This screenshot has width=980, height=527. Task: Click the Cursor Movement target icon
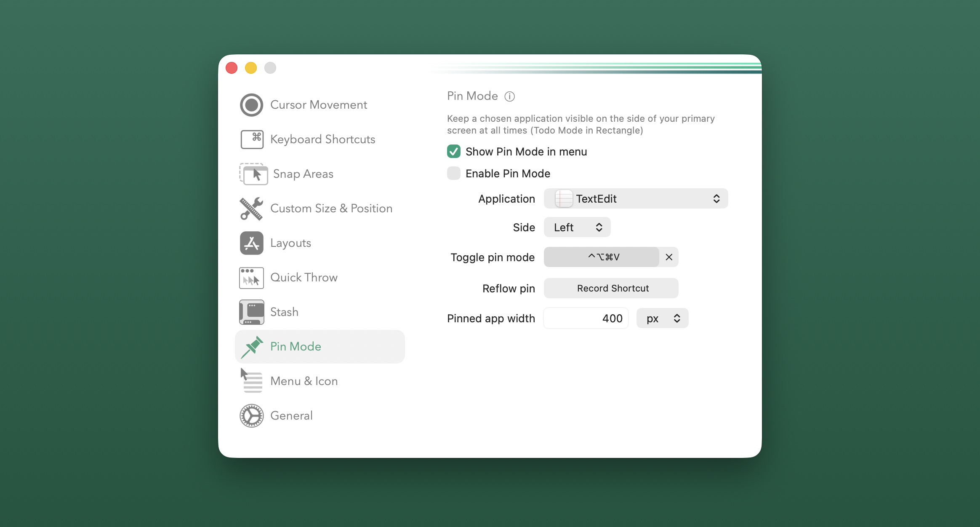(x=252, y=105)
